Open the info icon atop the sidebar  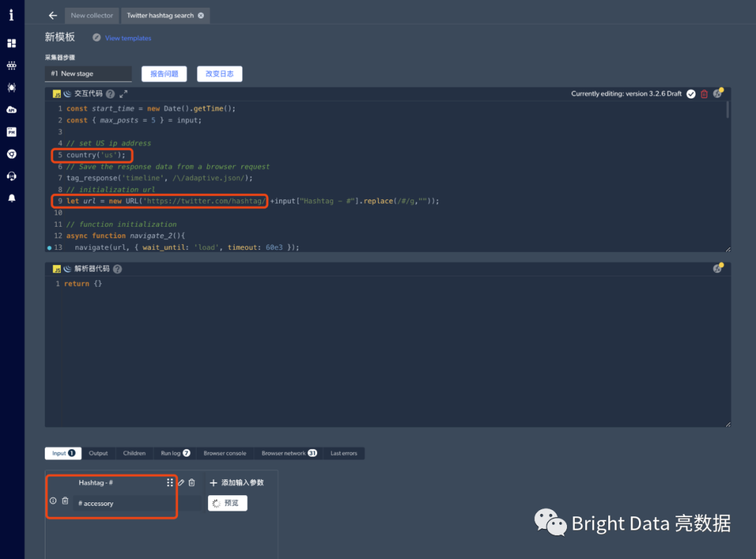12,15
